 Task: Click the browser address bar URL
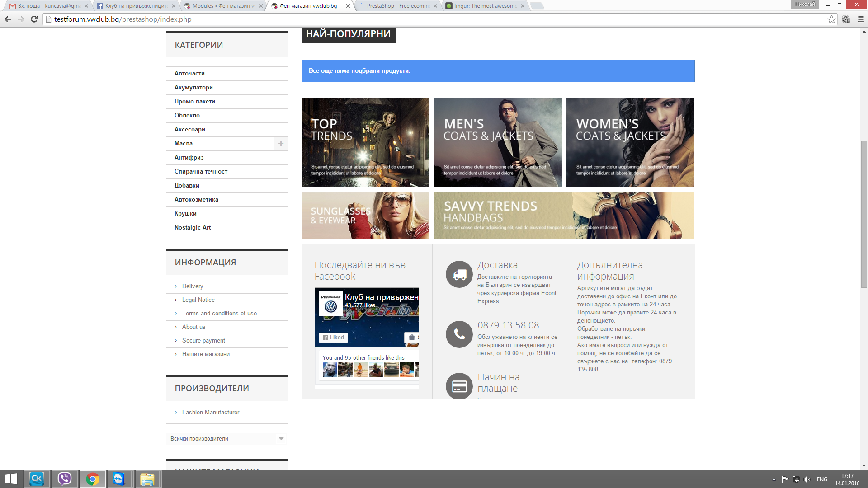click(x=123, y=19)
